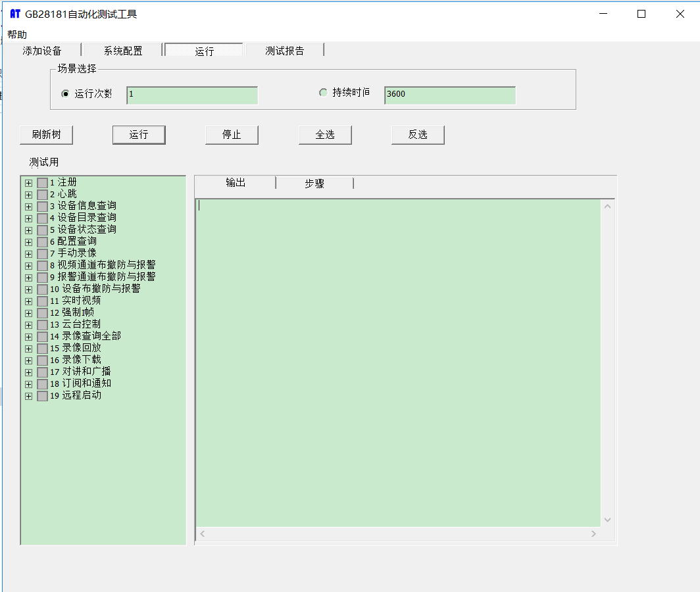Image resolution: width=700 pixels, height=592 pixels.
Task: Select the 运行 tab
Action: [x=204, y=51]
